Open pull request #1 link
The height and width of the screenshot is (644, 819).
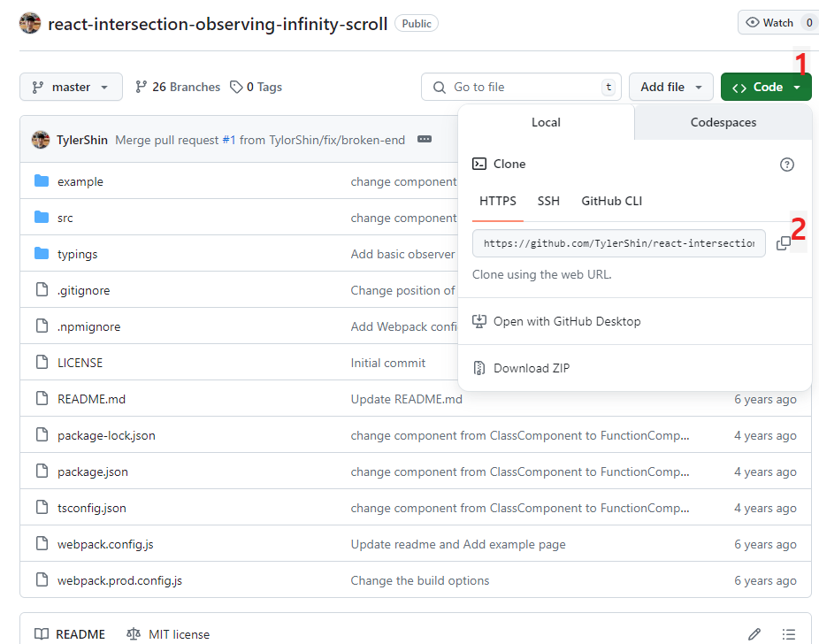(x=229, y=140)
